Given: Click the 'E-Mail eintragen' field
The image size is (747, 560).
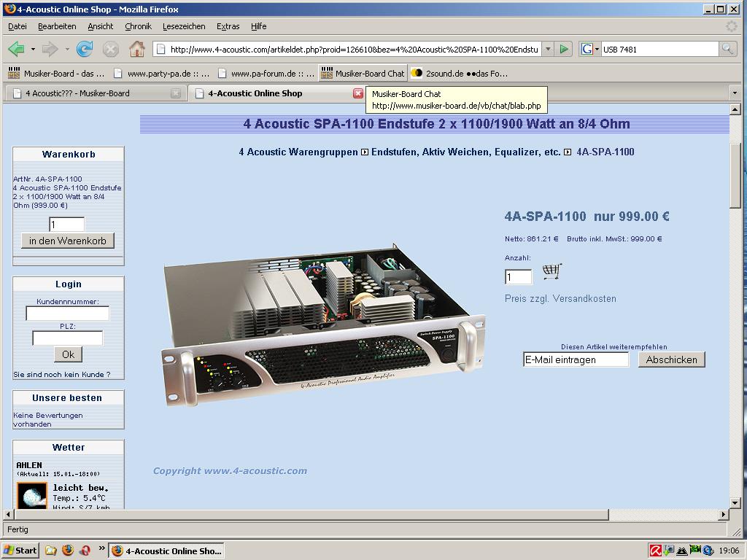Looking at the screenshot, I should (576, 359).
